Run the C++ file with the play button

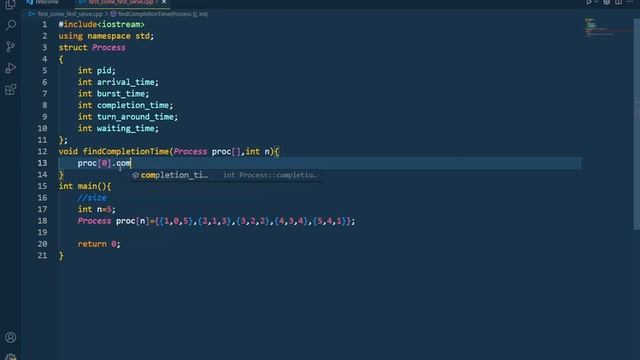[x=589, y=2]
